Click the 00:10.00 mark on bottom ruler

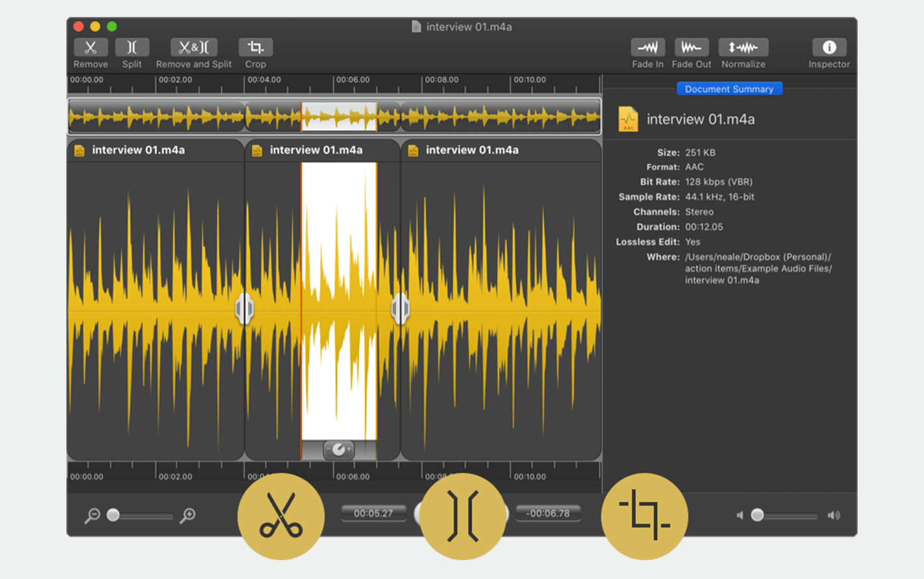pyautogui.click(x=530, y=477)
